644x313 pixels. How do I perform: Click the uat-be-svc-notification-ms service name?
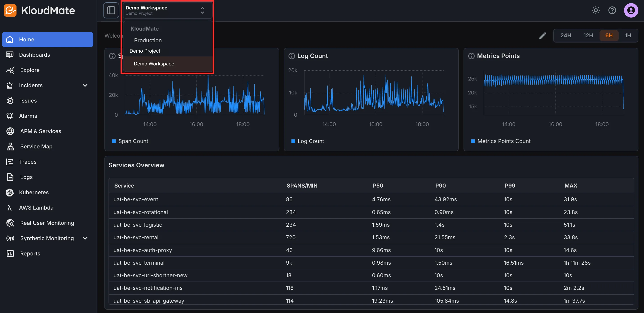pos(148,288)
